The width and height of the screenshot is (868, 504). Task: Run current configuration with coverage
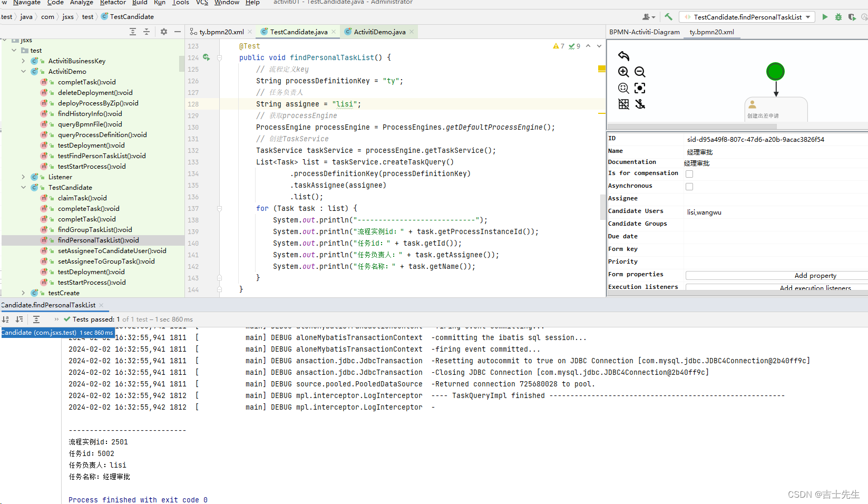tap(852, 17)
